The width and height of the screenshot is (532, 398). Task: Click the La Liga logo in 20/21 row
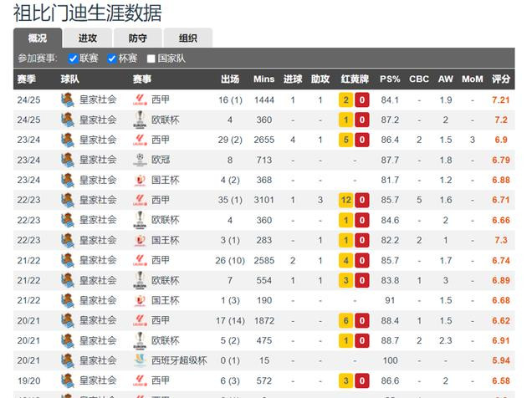140,320
